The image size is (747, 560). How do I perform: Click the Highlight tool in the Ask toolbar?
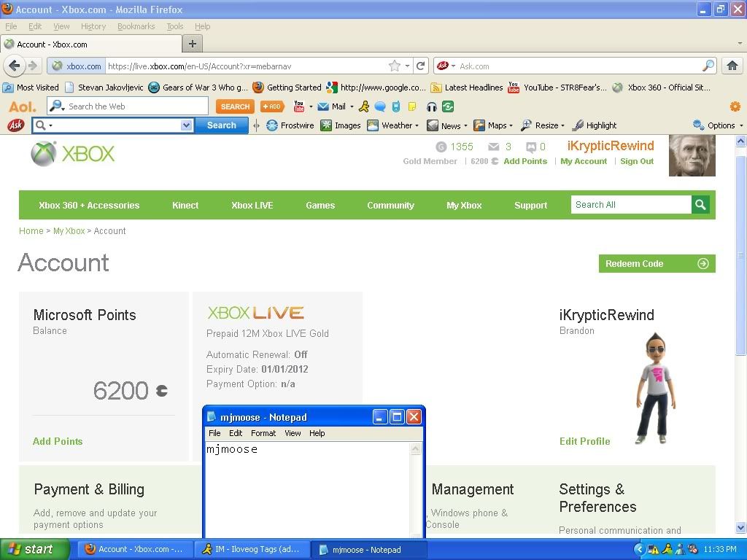point(595,125)
